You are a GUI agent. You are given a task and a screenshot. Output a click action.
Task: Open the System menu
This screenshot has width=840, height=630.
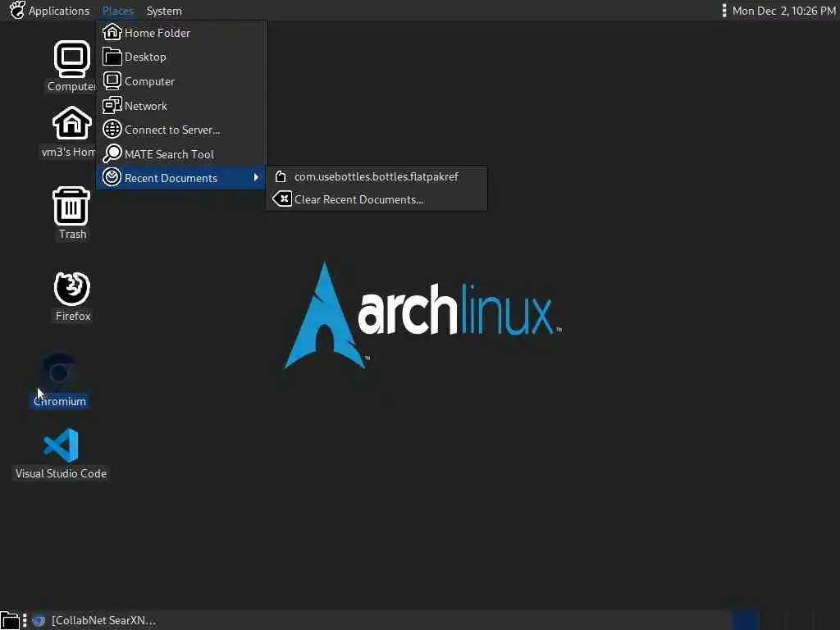tap(164, 11)
